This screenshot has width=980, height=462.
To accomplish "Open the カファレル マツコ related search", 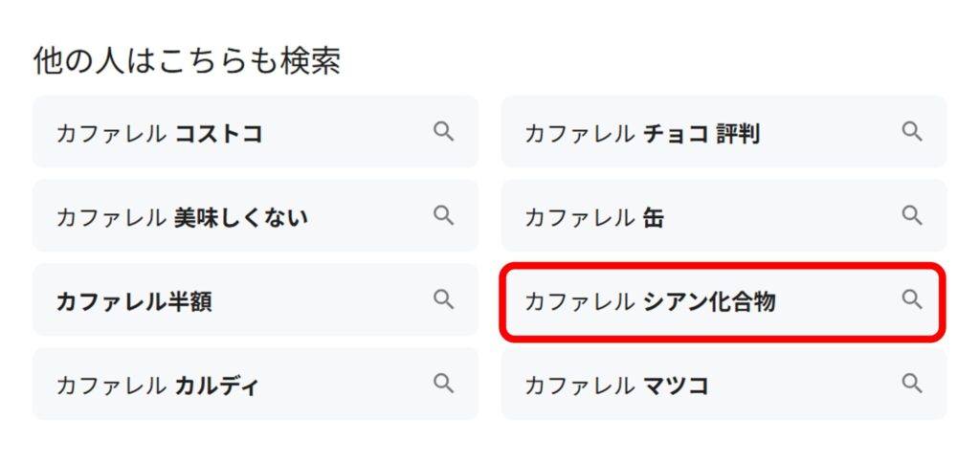I will click(616, 385).
